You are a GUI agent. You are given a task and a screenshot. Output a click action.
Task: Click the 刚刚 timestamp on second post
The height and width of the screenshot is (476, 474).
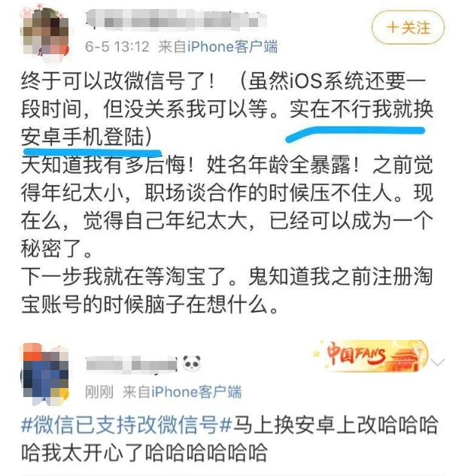click(99, 392)
